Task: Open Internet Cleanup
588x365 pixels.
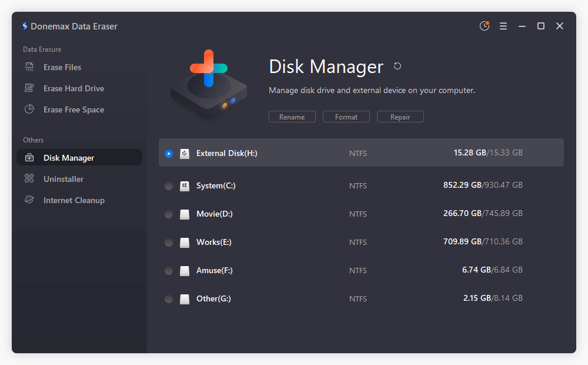Action: point(79,200)
